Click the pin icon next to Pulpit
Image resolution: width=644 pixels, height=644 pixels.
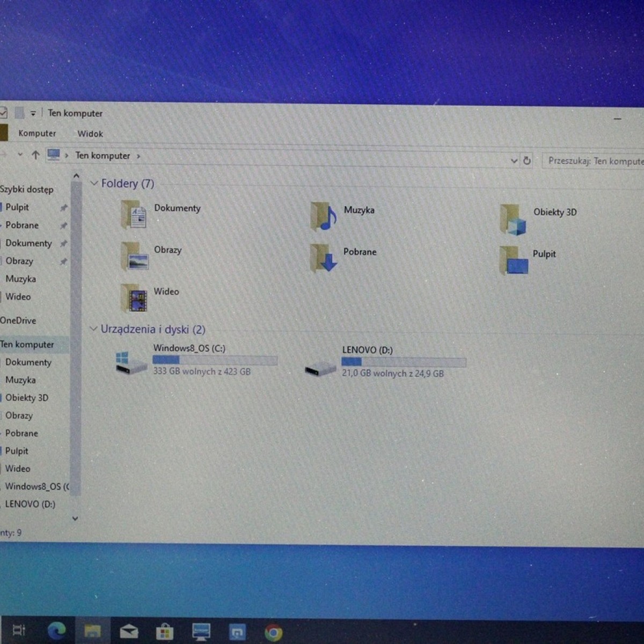(63, 208)
